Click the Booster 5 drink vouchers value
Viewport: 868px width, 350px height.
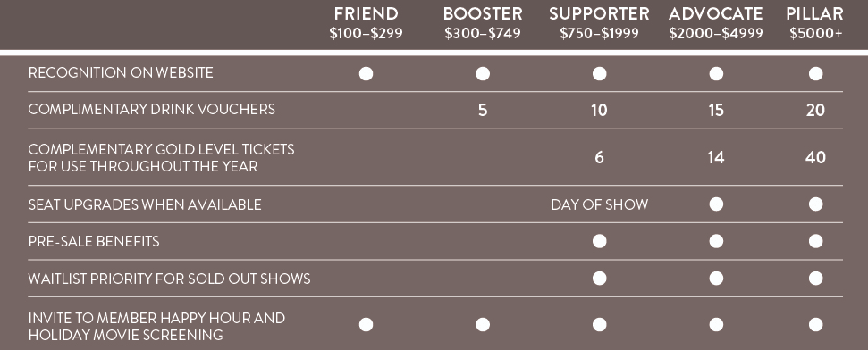483,110
